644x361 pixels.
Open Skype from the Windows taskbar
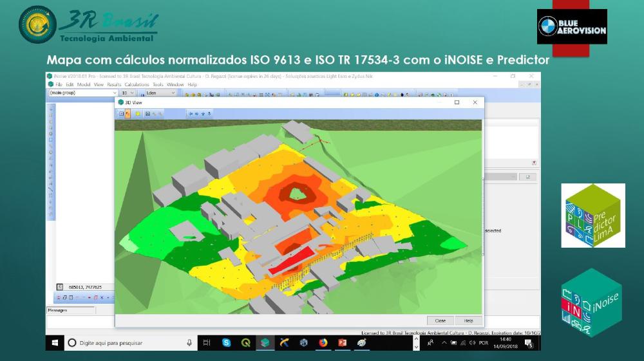tap(227, 343)
